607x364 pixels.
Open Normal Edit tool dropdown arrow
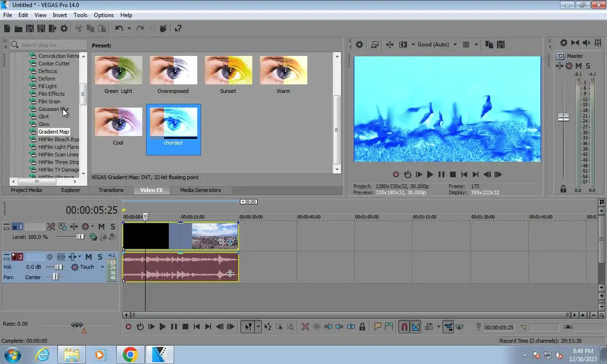258,327
